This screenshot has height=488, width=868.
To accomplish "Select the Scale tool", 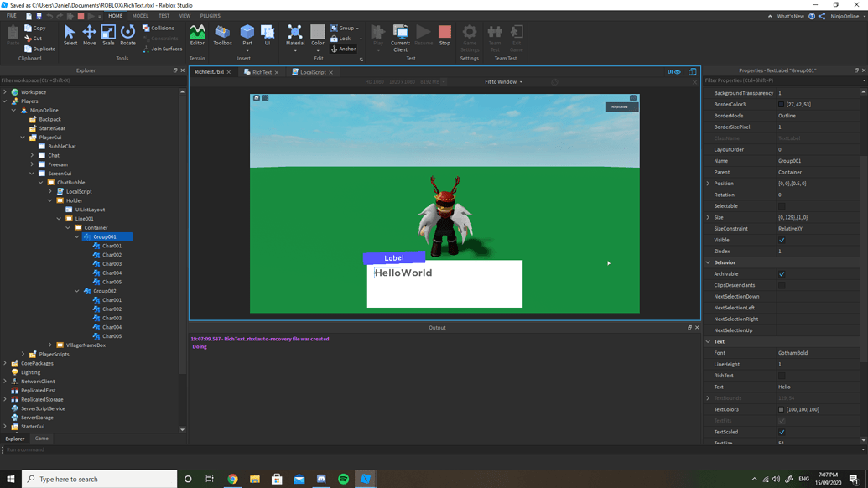I will (x=108, y=34).
